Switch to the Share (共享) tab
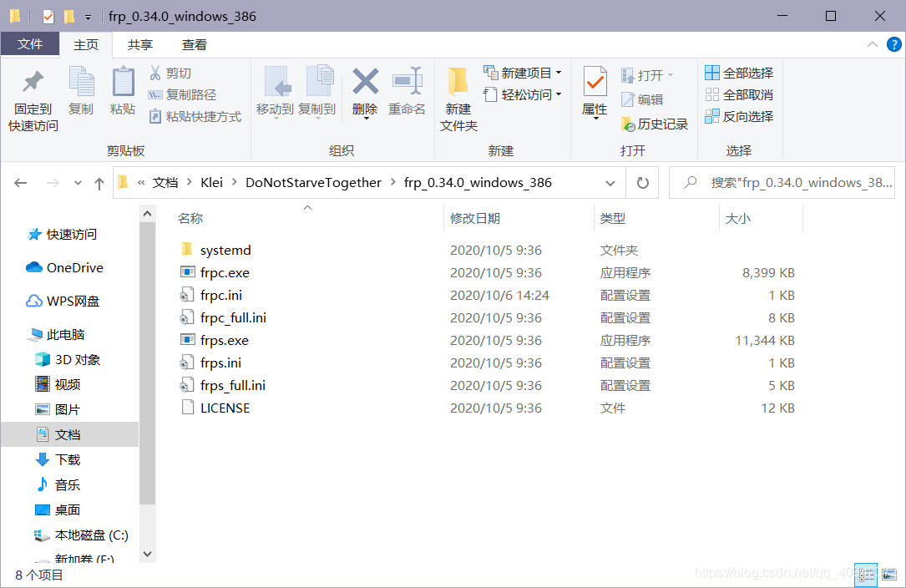 140,44
